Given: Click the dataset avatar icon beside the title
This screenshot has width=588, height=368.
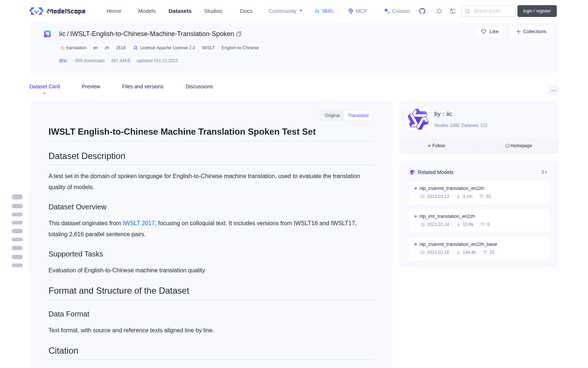Looking at the screenshot, I should [x=47, y=34].
